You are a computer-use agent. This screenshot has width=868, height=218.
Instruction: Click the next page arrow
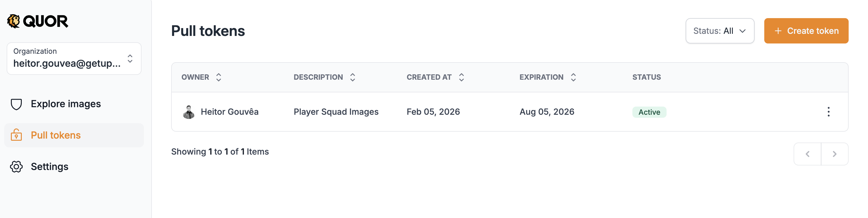pyautogui.click(x=835, y=154)
